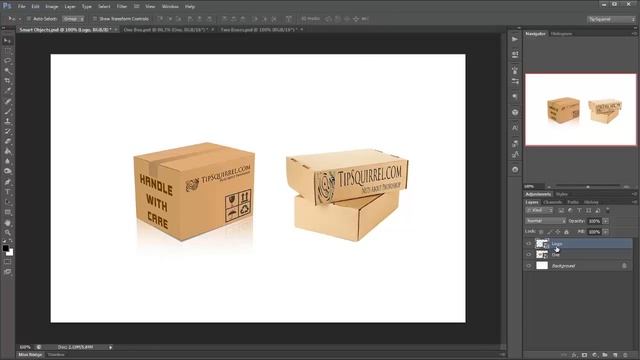Image resolution: width=640 pixels, height=360 pixels.
Task: Open the Layer menu
Action: [x=70, y=7]
